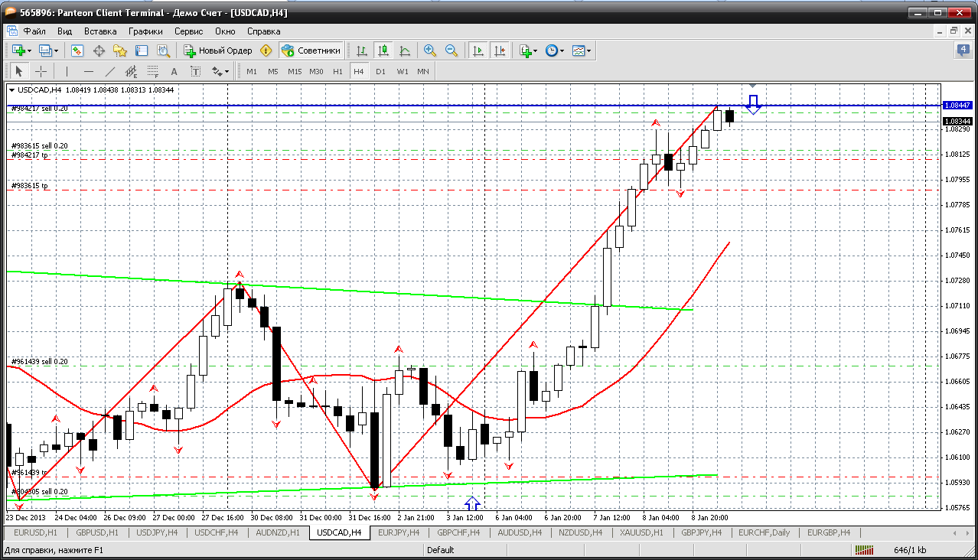Open the Графики menu
Screen dimensions: 978x560
click(x=145, y=31)
